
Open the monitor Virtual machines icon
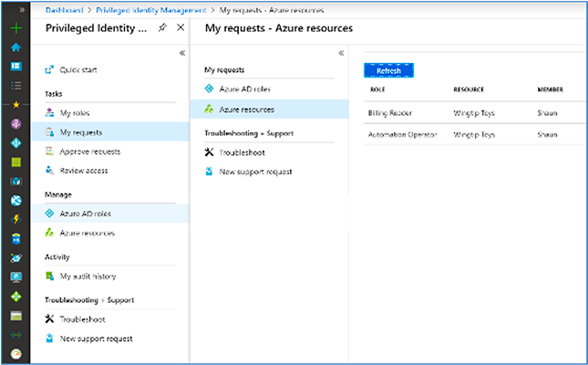[16, 277]
